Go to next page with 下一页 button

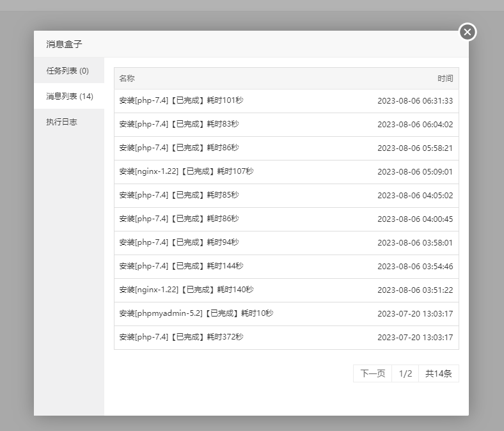372,373
